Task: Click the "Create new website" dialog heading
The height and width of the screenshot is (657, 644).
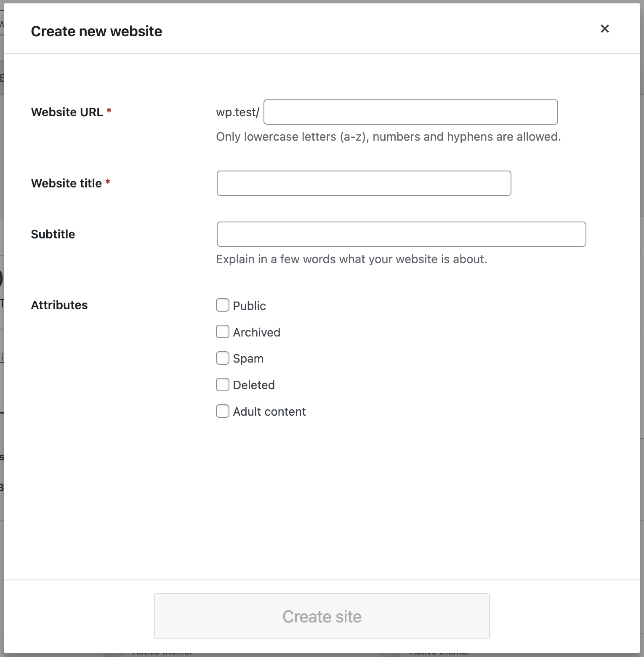Action: tap(96, 31)
